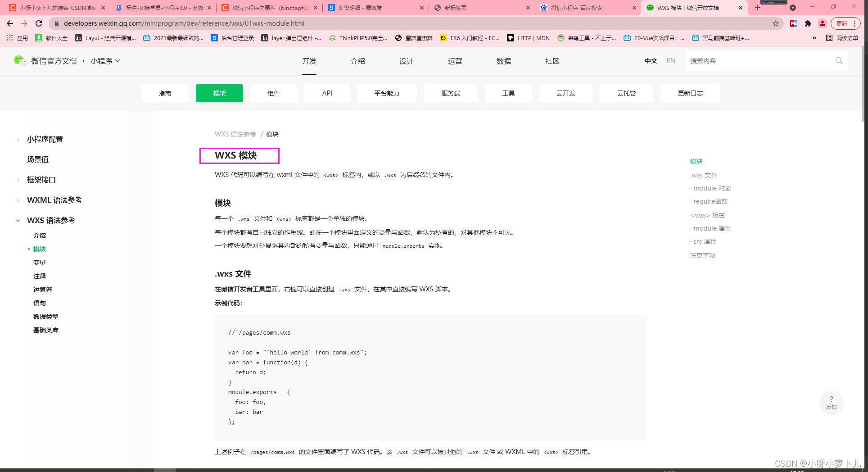
Task: Open 变量 in the WXS sidebar
Action: (40, 263)
